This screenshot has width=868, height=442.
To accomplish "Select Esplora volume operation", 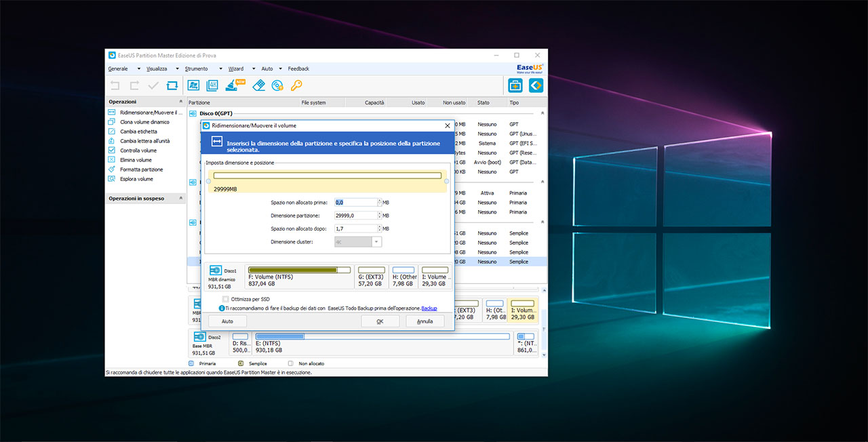I will click(x=131, y=179).
